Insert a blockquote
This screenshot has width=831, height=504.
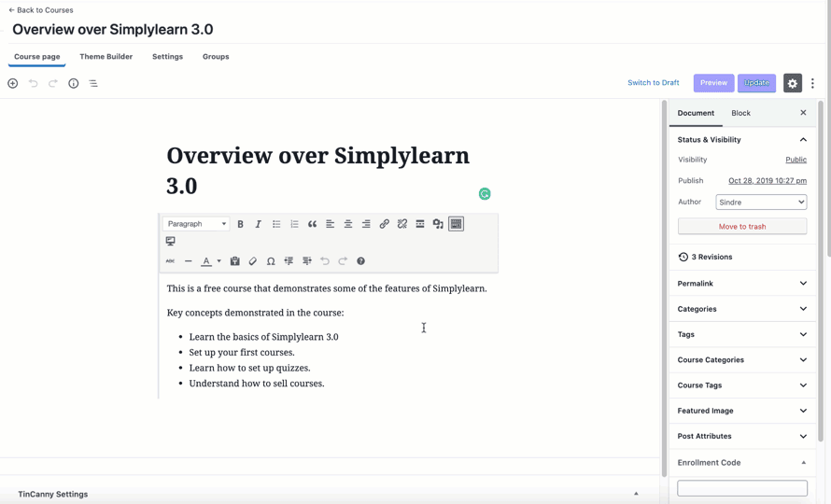(x=312, y=224)
